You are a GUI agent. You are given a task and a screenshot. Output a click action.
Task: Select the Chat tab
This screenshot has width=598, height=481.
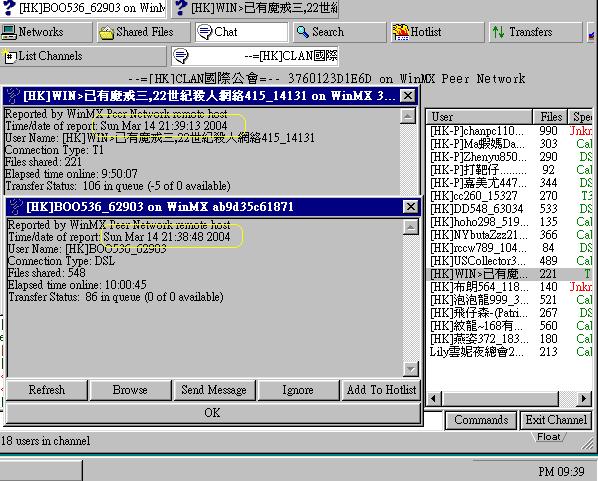click(242, 32)
